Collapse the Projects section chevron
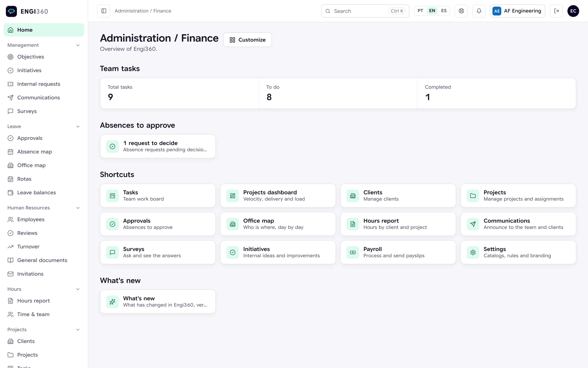588x368 pixels. (x=78, y=330)
